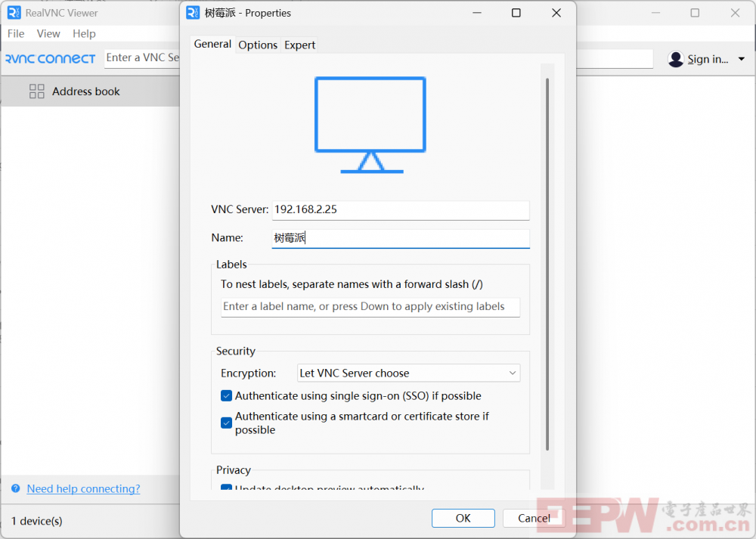Click the 1 device(s) status text
Viewport: 756px width, 539px height.
(x=36, y=521)
